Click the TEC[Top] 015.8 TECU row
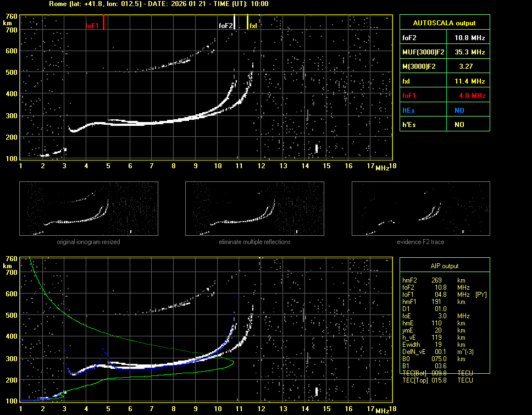This screenshot has width=532, height=415. click(438, 380)
